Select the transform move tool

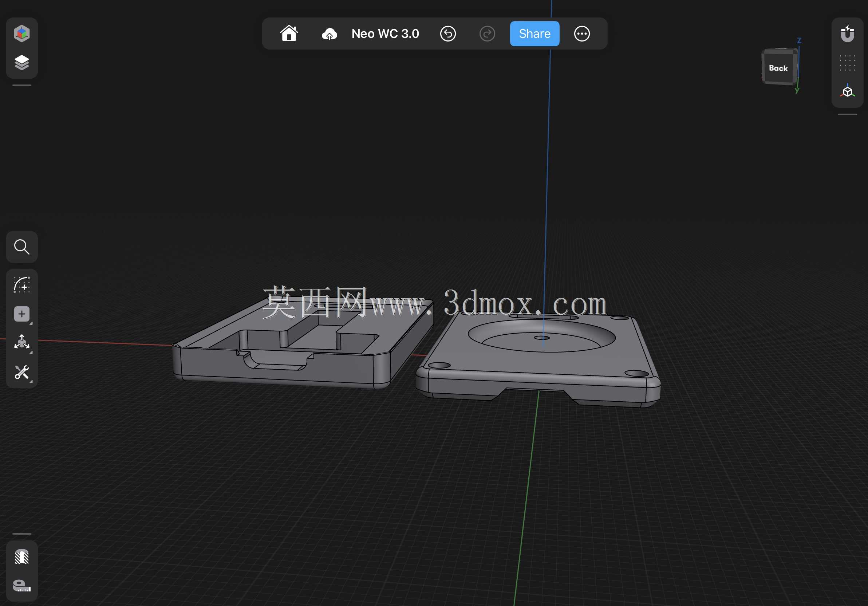coord(21,342)
